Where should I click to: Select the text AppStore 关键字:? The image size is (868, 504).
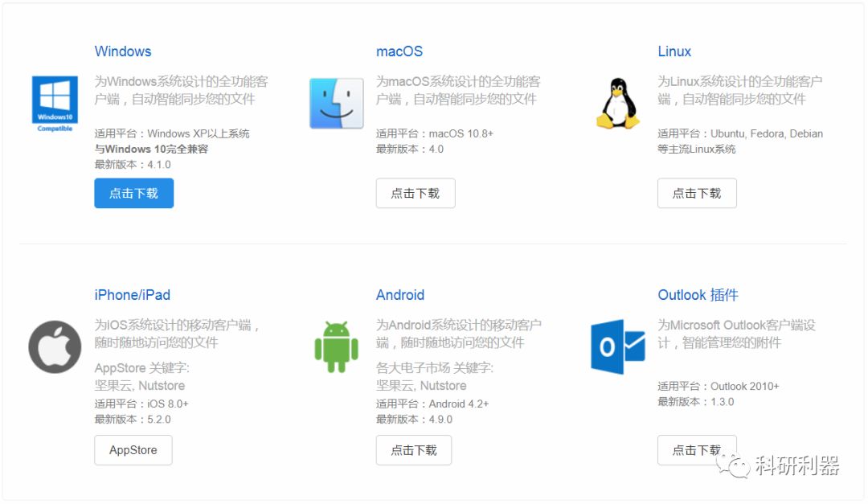(x=142, y=368)
